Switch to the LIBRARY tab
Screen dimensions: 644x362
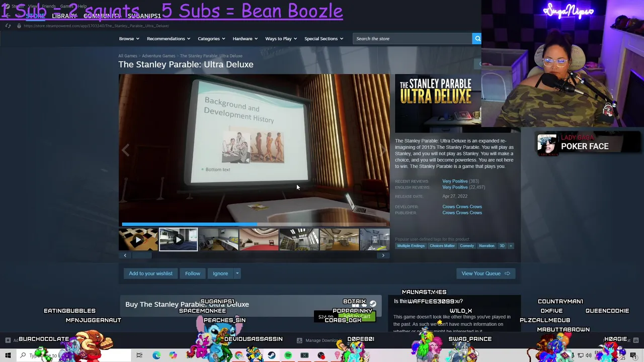(64, 16)
